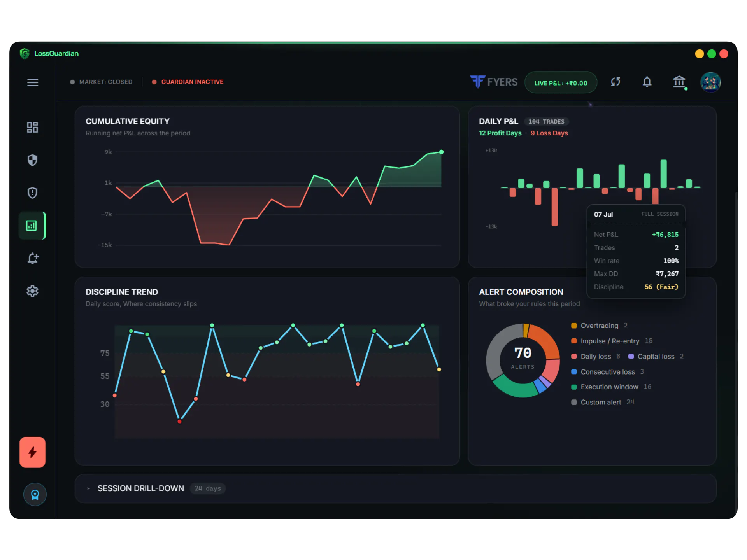Click the Impulse / Re-entry legend item
The width and height of the screenshot is (747, 560).
click(611, 341)
